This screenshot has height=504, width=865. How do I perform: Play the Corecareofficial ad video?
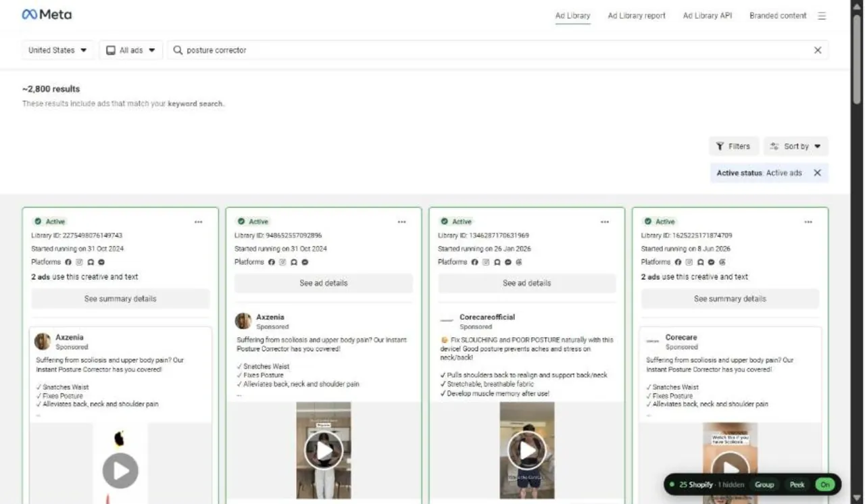tap(527, 451)
